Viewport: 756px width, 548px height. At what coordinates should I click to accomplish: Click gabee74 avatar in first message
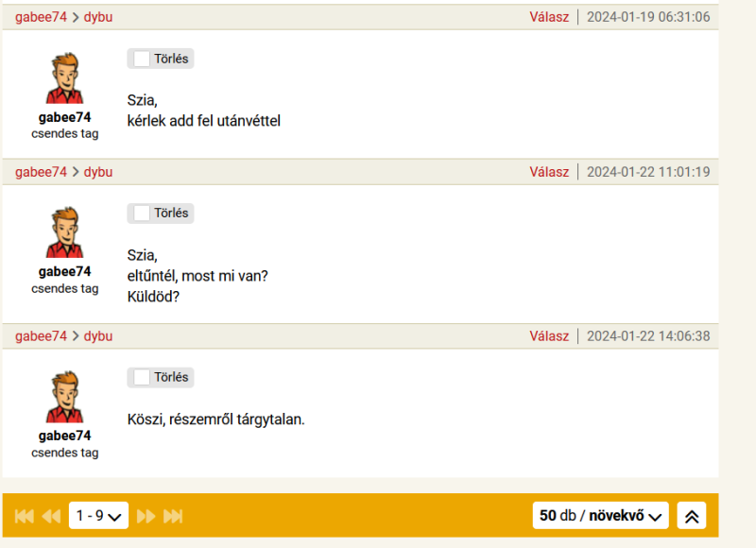65,78
